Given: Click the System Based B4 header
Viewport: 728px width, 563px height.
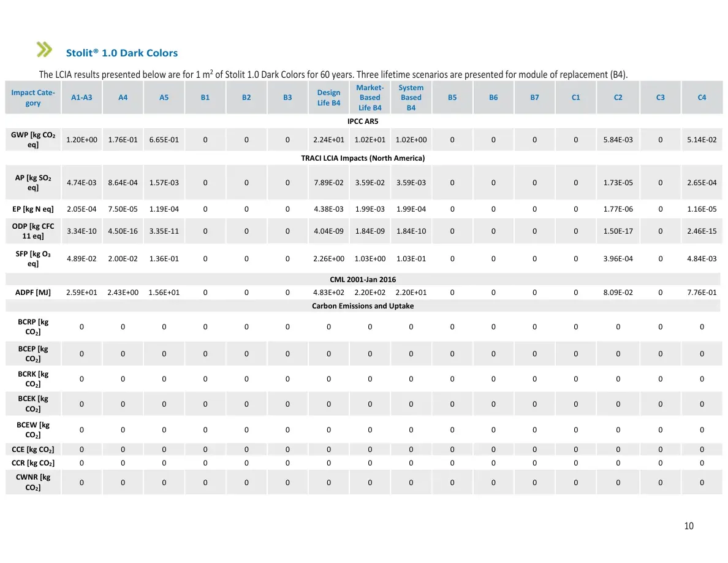Looking at the screenshot, I should click(411, 98).
